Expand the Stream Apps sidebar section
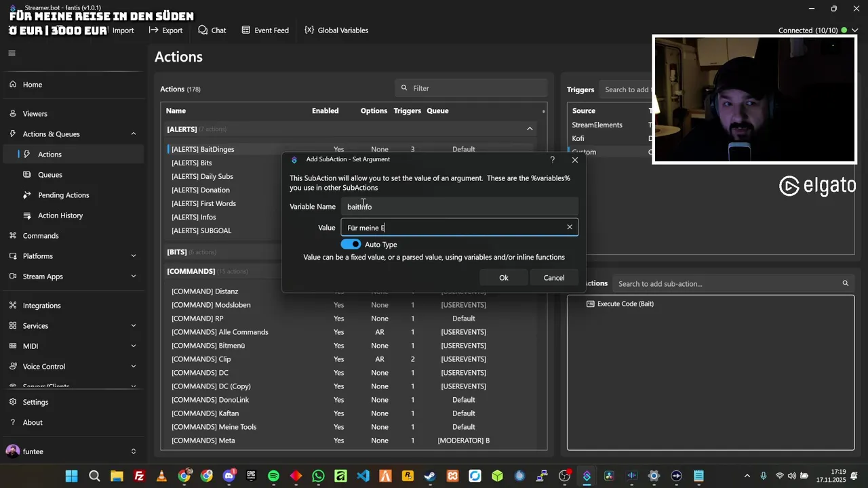Image resolution: width=868 pixels, height=488 pixels. tap(134, 277)
